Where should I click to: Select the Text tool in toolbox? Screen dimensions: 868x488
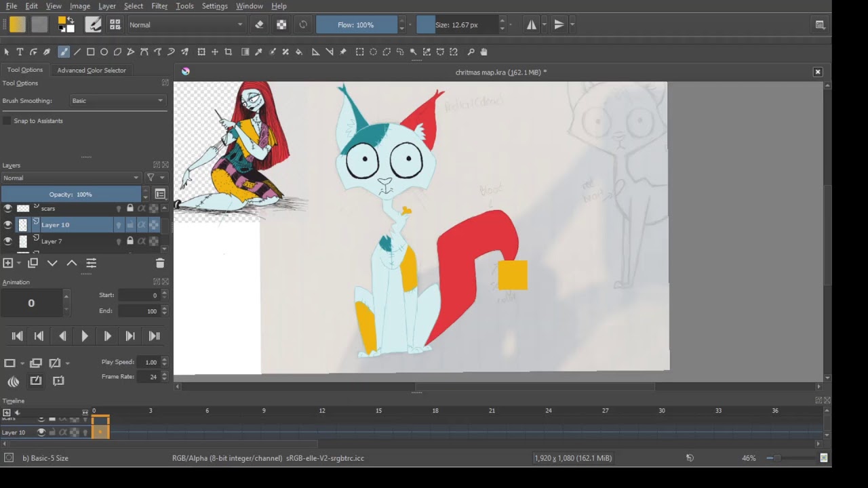pyautogui.click(x=20, y=52)
